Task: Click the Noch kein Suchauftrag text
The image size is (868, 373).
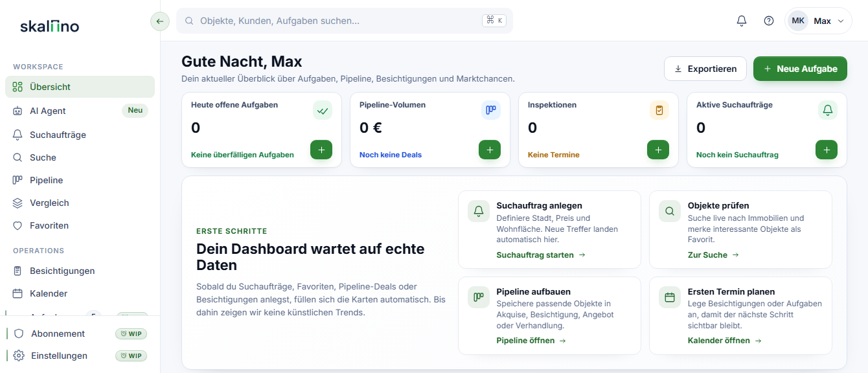Action: (737, 155)
